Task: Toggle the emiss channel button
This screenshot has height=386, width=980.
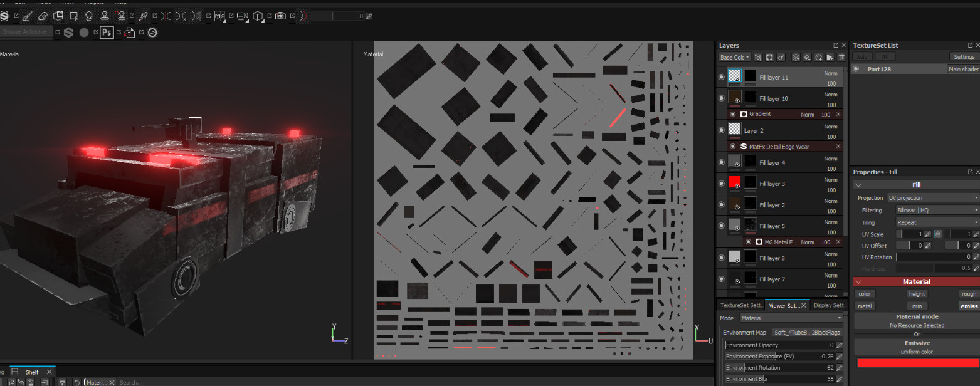Action: 969,306
